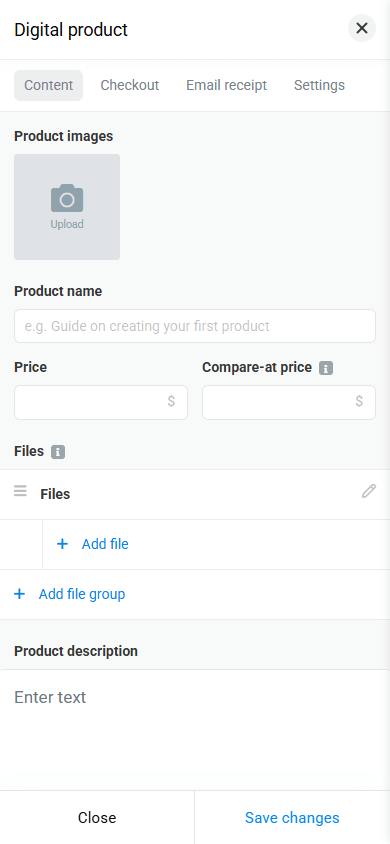Switch to the Content tab
The height and width of the screenshot is (844, 390).
coord(48,85)
